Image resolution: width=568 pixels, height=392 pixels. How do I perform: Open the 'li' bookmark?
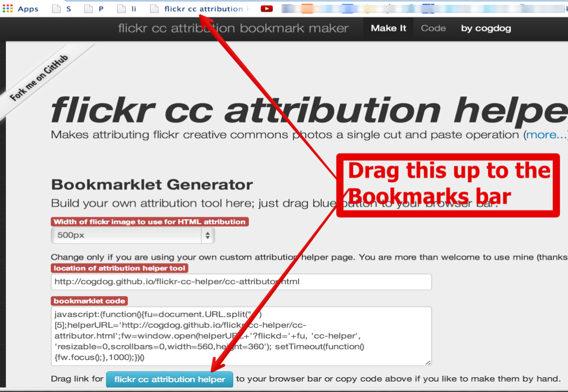128,9
